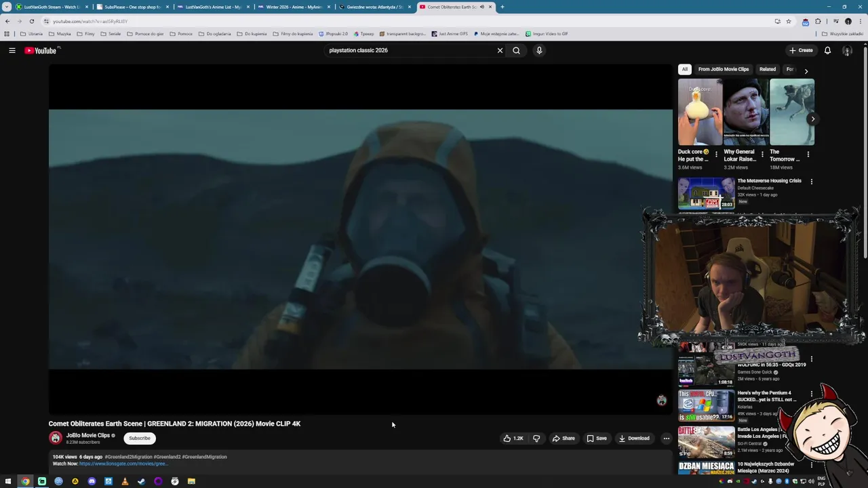
Task: Show more filter chips with arrow
Action: 806,70
